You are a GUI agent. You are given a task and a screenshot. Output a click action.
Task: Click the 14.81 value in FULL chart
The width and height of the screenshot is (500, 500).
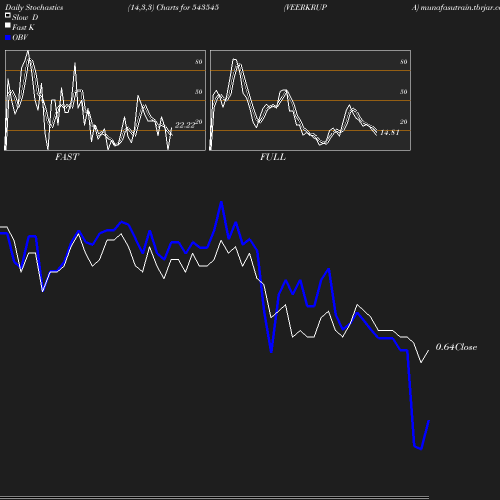(390, 132)
